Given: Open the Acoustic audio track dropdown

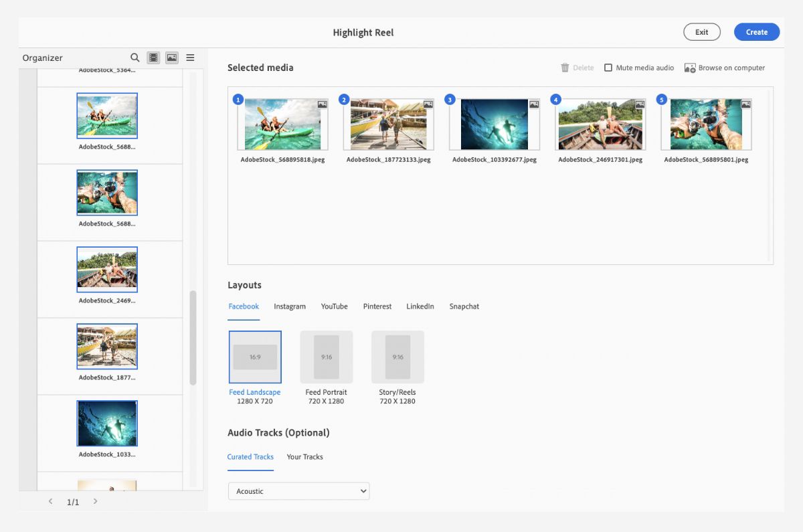Looking at the screenshot, I should (x=298, y=491).
